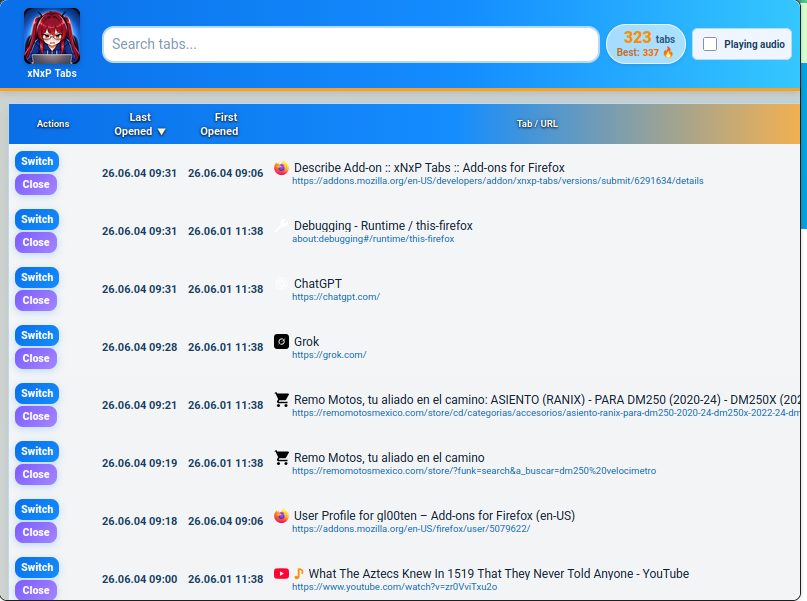Click last opened time '26.06.04 09:00'
The image size is (807, 601).
(x=139, y=579)
